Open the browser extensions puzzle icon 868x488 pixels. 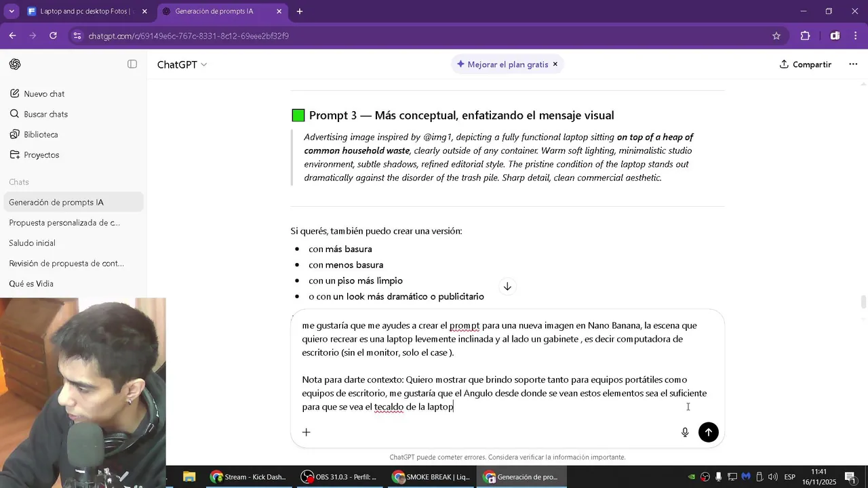(x=806, y=36)
